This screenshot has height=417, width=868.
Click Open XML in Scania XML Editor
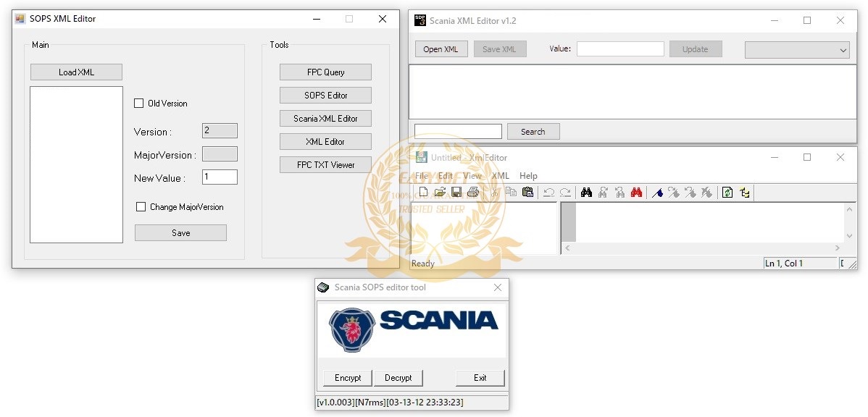pos(441,49)
